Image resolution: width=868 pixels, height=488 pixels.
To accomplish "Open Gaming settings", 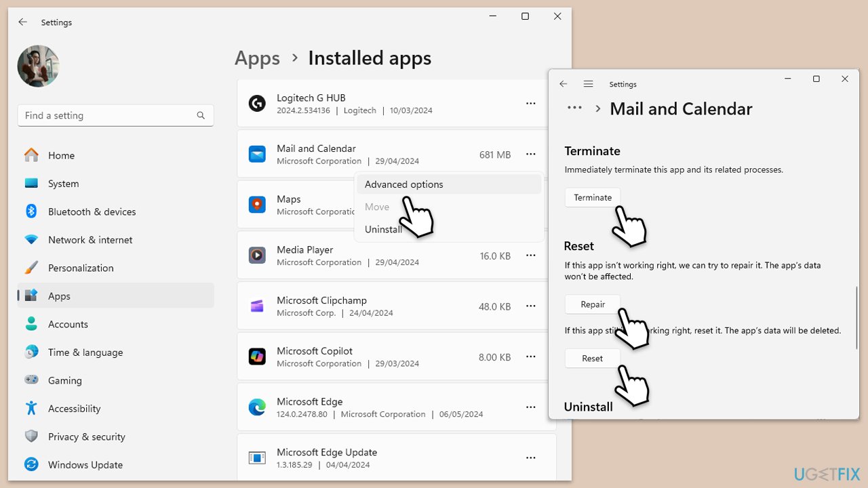I will [116, 380].
